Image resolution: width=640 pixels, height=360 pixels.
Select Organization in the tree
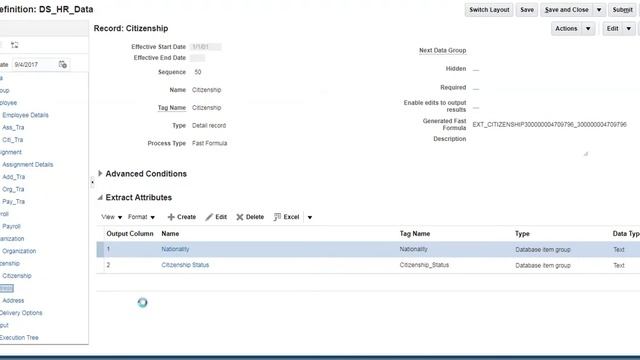[x=19, y=251]
